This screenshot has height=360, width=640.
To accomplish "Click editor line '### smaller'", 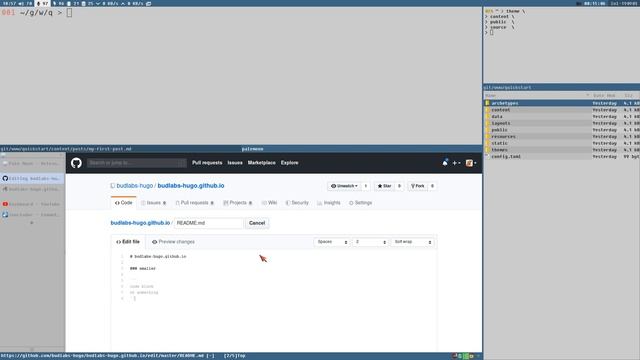I will (x=142, y=269).
